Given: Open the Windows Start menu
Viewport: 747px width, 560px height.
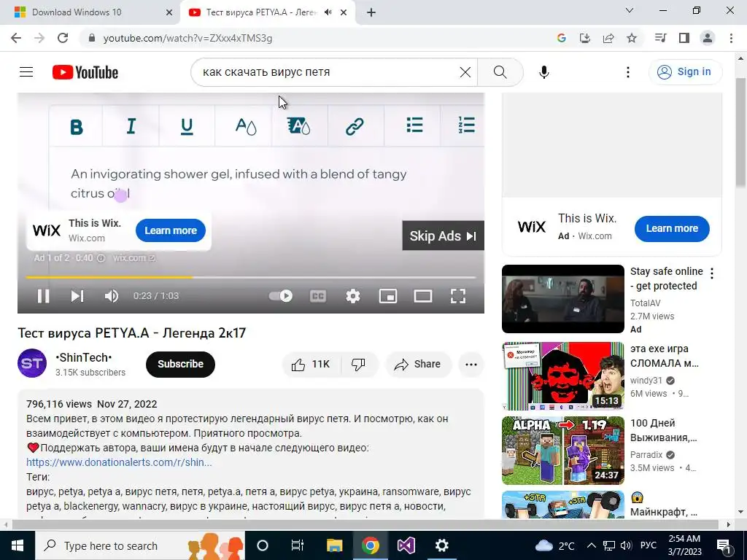Looking at the screenshot, I should click(18, 545).
